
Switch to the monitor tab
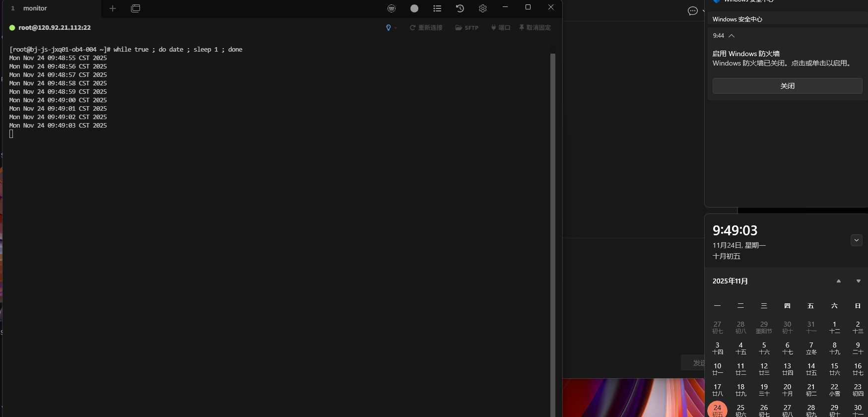[x=35, y=8]
